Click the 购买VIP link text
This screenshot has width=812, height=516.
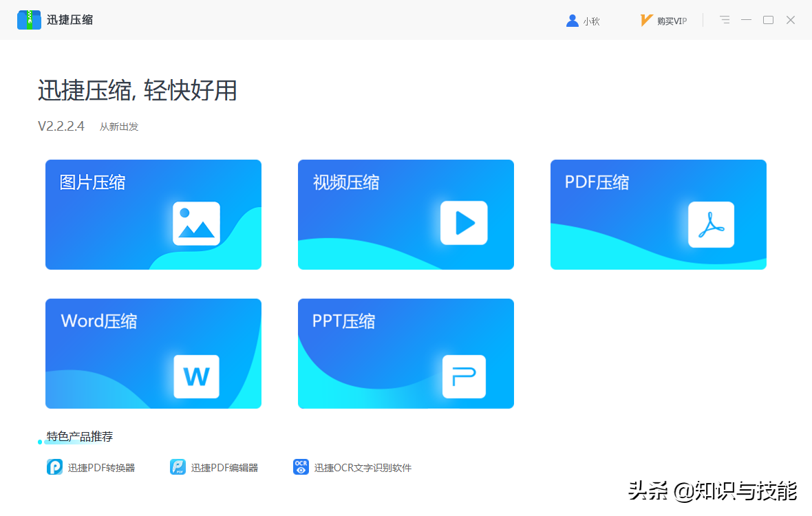click(x=672, y=21)
